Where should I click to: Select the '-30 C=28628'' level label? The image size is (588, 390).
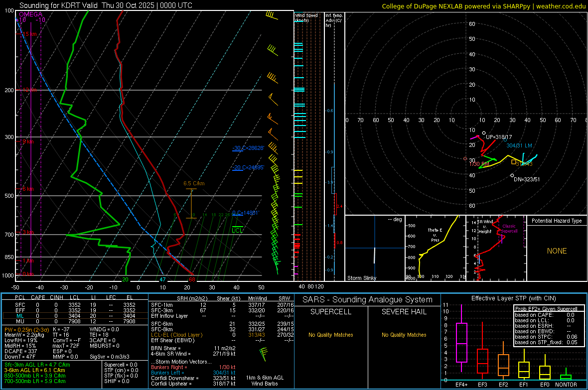(x=248, y=148)
